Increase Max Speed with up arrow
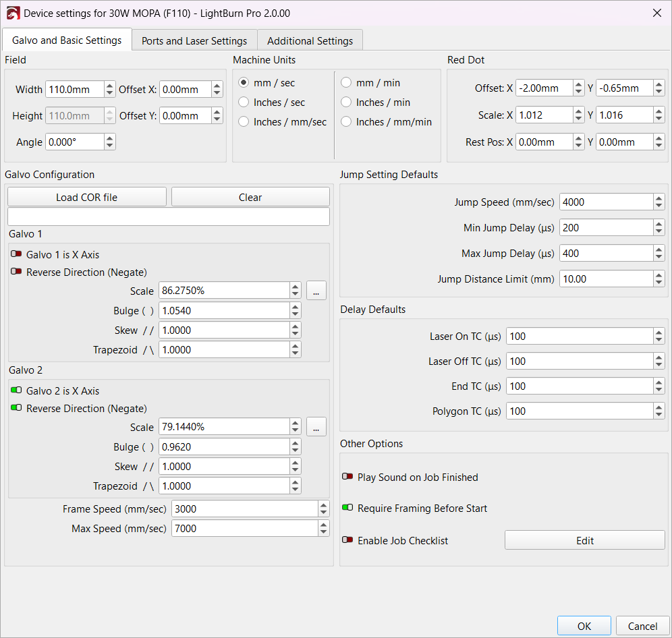 (x=324, y=525)
